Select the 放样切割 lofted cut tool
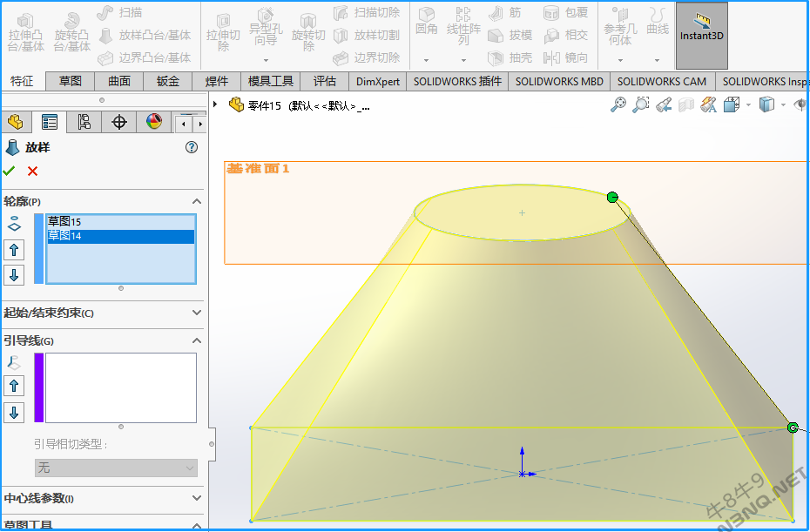 pyautogui.click(x=367, y=35)
